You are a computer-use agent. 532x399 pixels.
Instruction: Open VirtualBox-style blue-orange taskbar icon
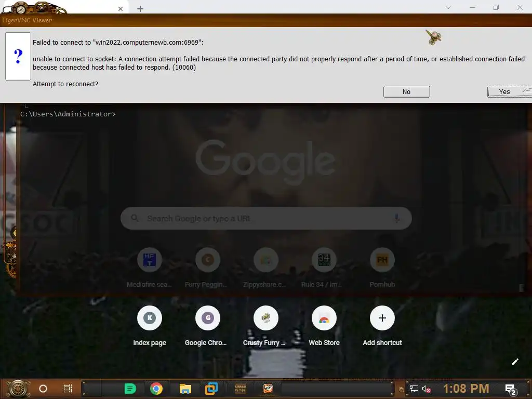pos(211,389)
